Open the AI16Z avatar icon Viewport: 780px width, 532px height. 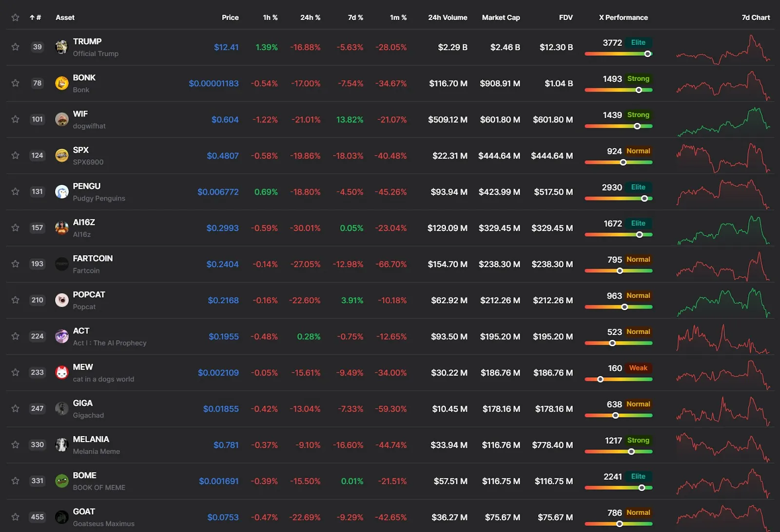[61, 228]
